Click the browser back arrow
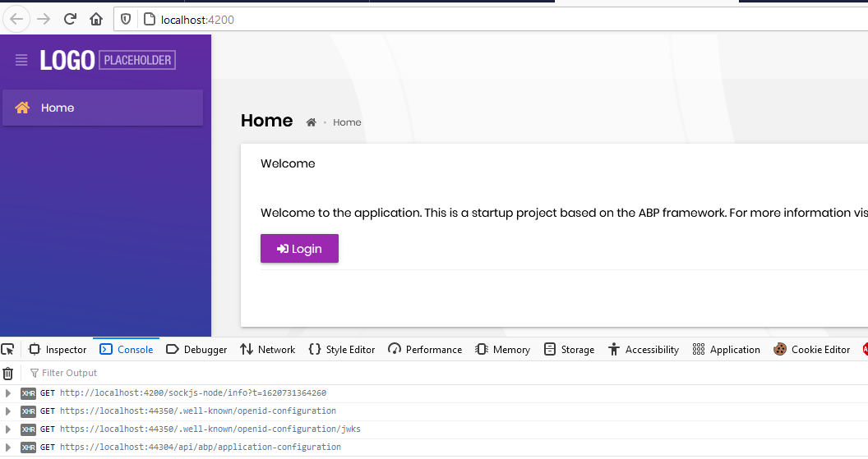This screenshot has width=868, height=459. [17, 19]
